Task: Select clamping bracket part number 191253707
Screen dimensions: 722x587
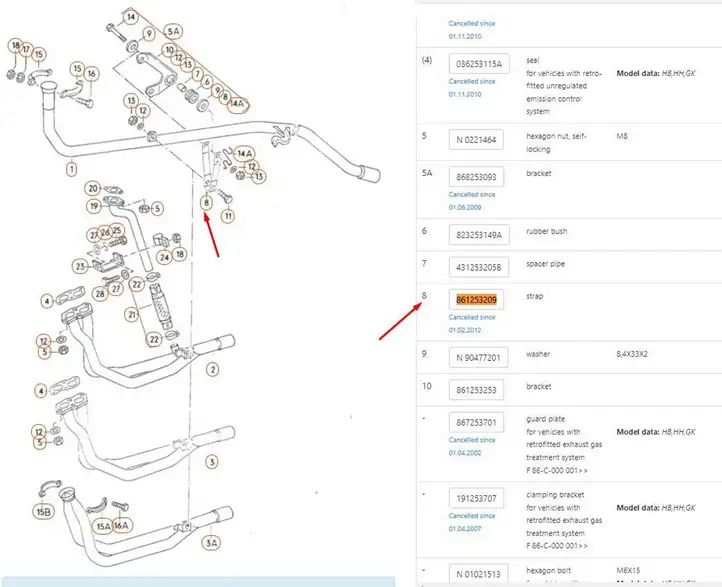Action: (x=476, y=498)
